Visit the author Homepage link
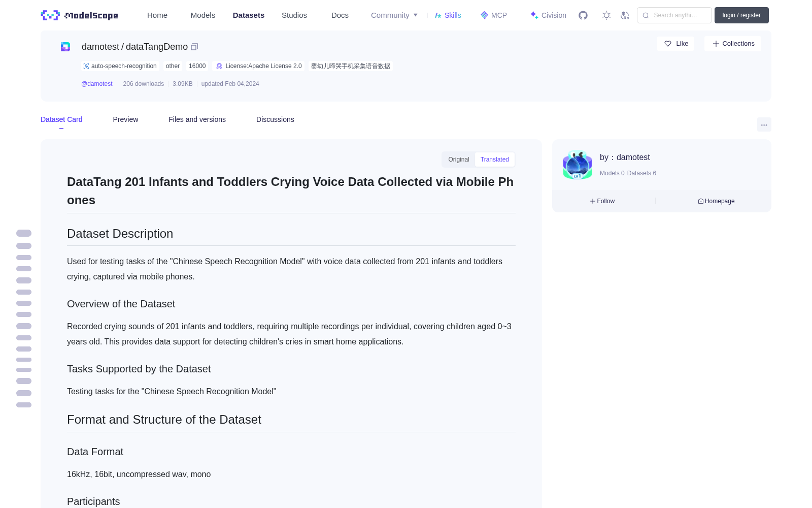This screenshot has height=508, width=812. [x=716, y=201]
